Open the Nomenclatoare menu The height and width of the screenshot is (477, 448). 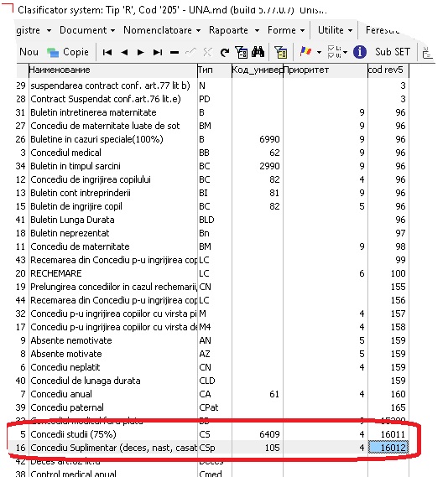pos(162,30)
